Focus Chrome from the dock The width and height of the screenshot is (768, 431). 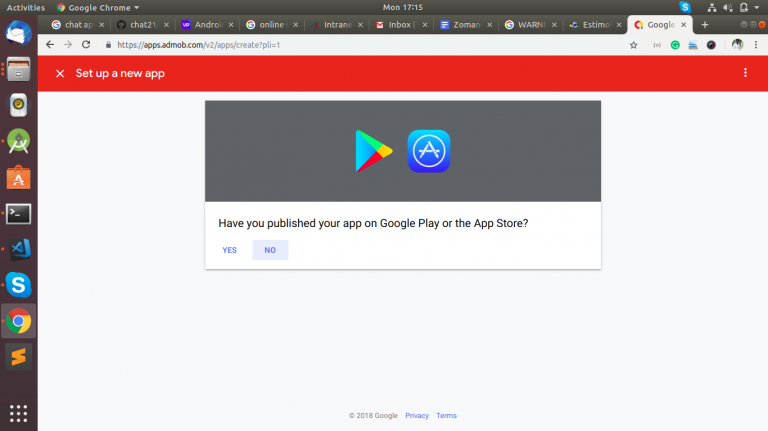click(19, 321)
